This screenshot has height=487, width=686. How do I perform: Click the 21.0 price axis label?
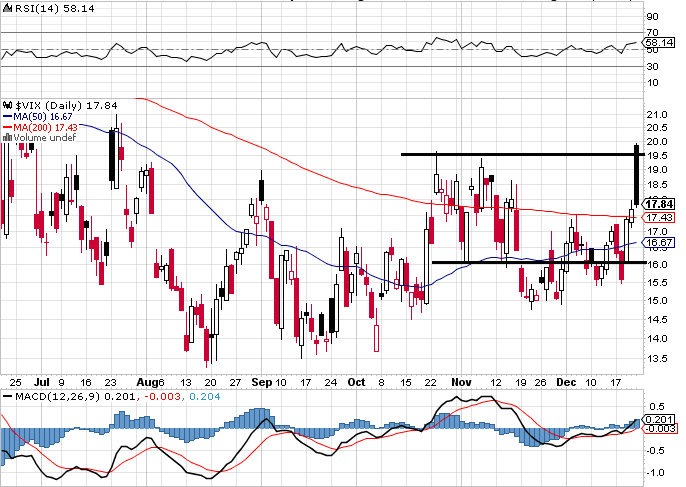click(657, 115)
